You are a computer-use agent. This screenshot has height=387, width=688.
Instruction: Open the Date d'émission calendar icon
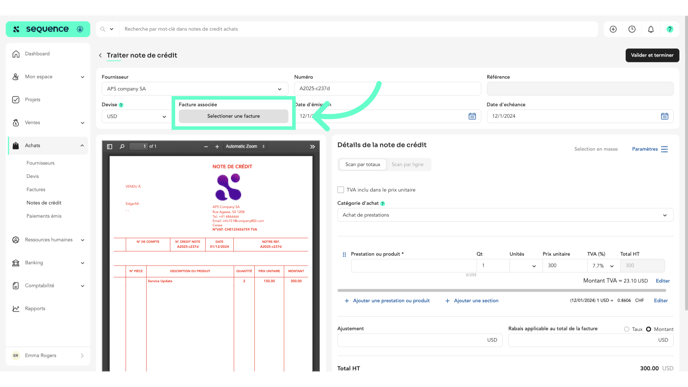coord(472,116)
